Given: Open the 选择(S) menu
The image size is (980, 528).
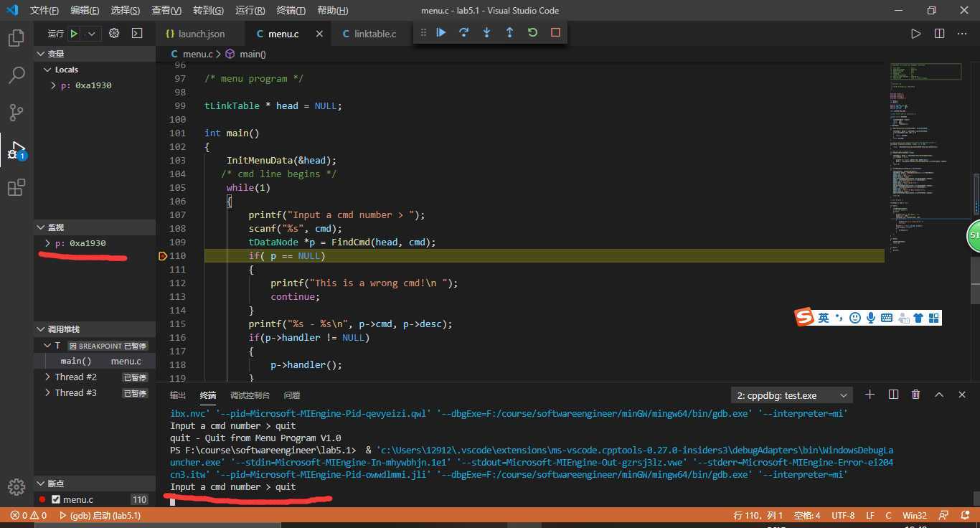Looking at the screenshot, I should (x=126, y=11).
